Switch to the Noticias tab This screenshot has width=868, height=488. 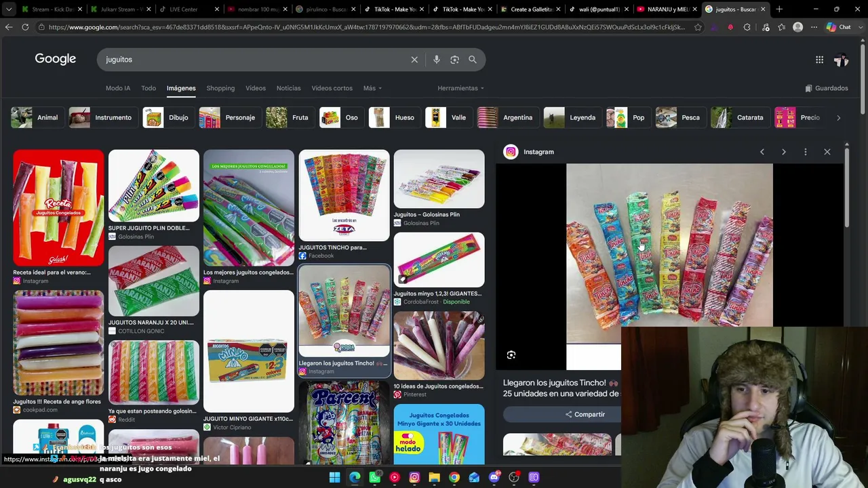[x=288, y=88]
